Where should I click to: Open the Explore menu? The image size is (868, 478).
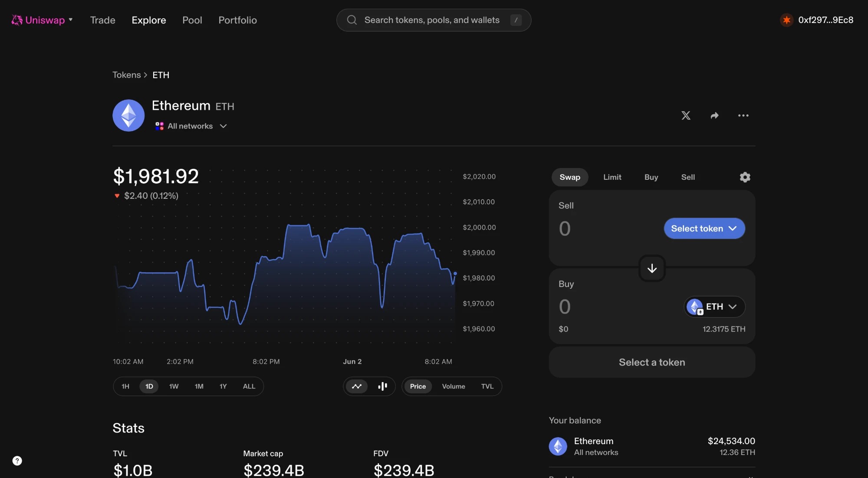tap(149, 20)
